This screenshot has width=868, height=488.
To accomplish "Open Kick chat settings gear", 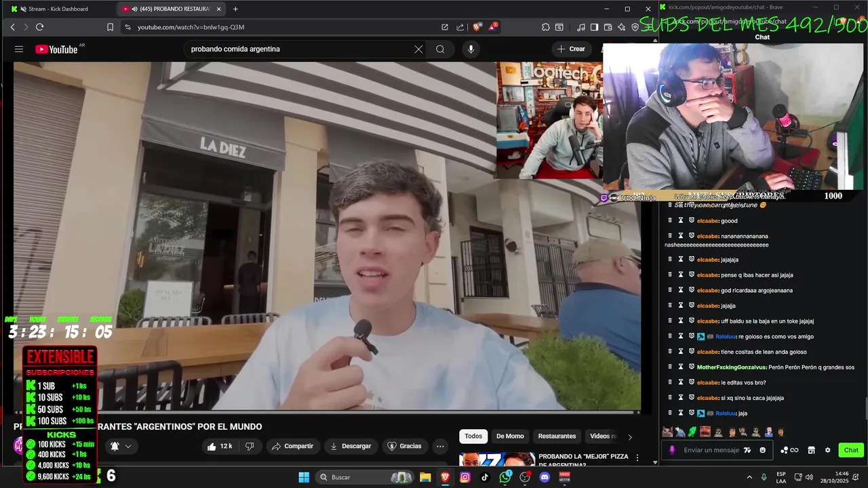I will pyautogui.click(x=827, y=450).
